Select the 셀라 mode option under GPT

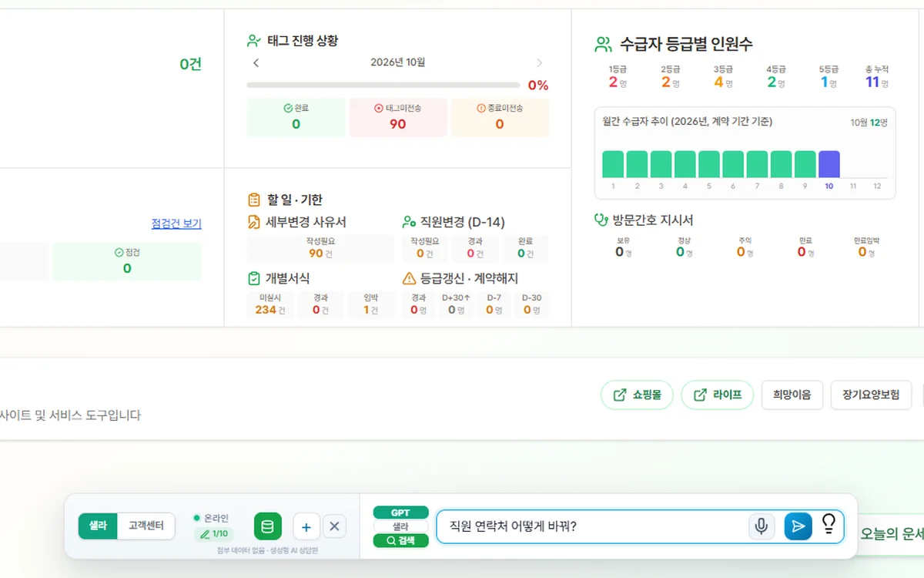pos(400,526)
